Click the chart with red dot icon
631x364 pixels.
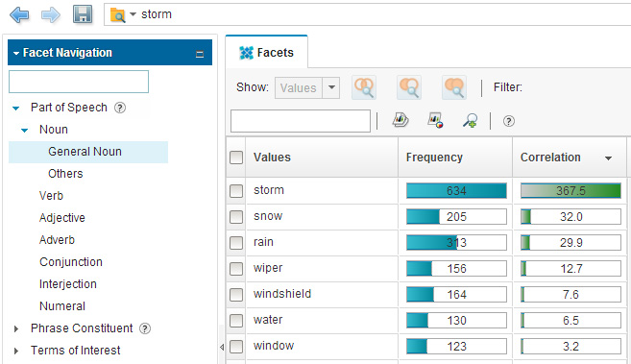(435, 120)
